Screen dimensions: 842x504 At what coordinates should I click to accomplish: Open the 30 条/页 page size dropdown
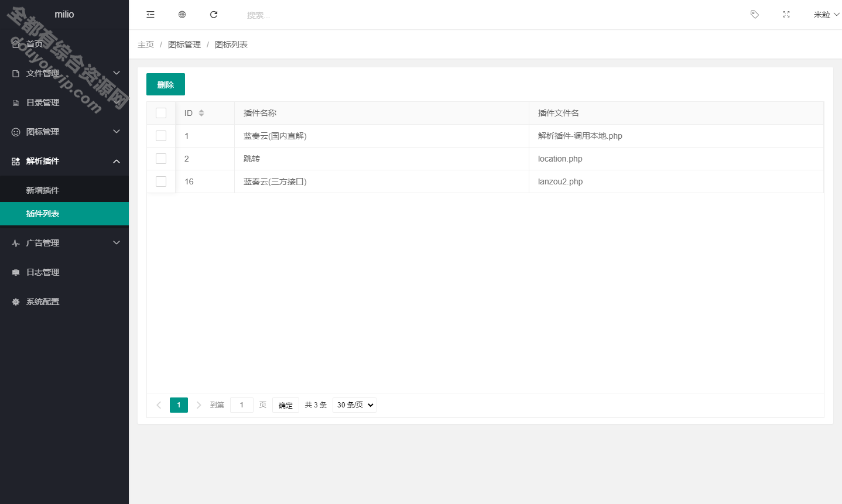click(354, 405)
